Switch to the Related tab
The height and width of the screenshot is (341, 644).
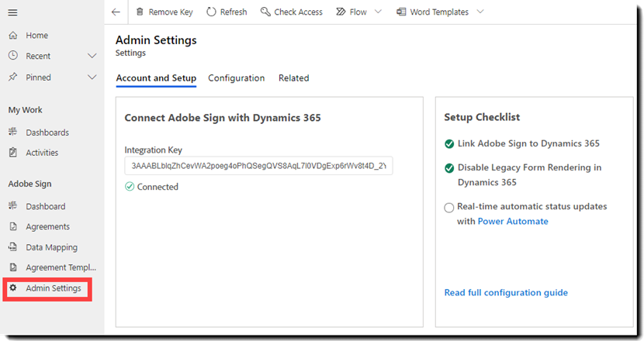(294, 78)
